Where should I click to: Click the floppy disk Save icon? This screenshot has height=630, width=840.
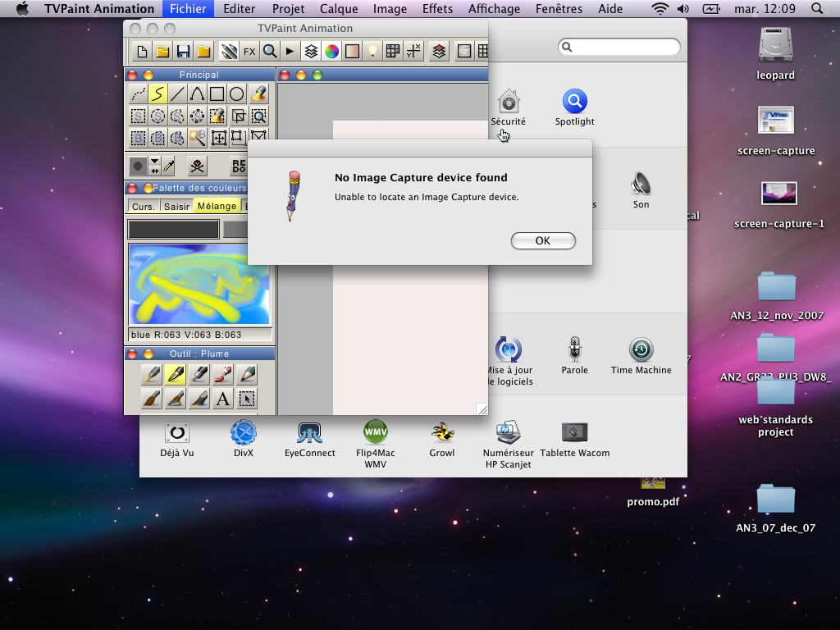pos(183,52)
